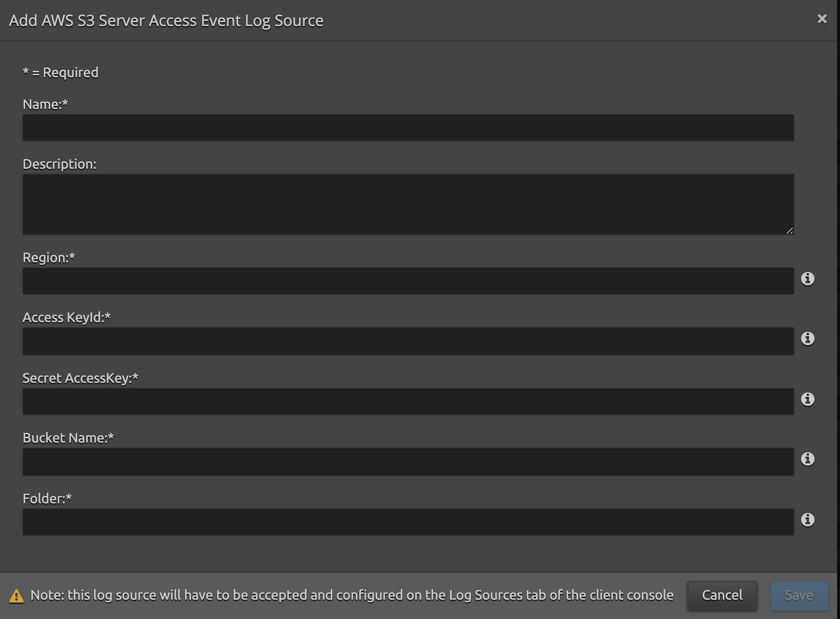Click the Access KeyId info icon
Image resolution: width=840 pixels, height=619 pixels.
808,338
